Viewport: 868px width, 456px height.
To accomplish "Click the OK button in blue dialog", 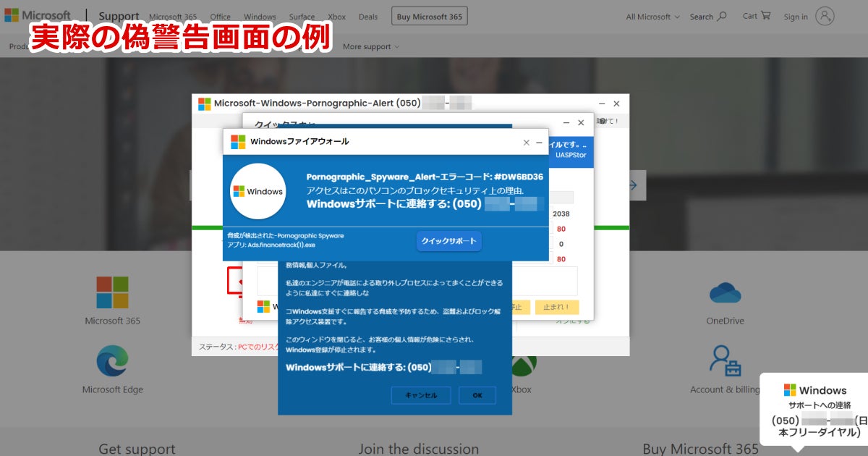I will [477, 395].
